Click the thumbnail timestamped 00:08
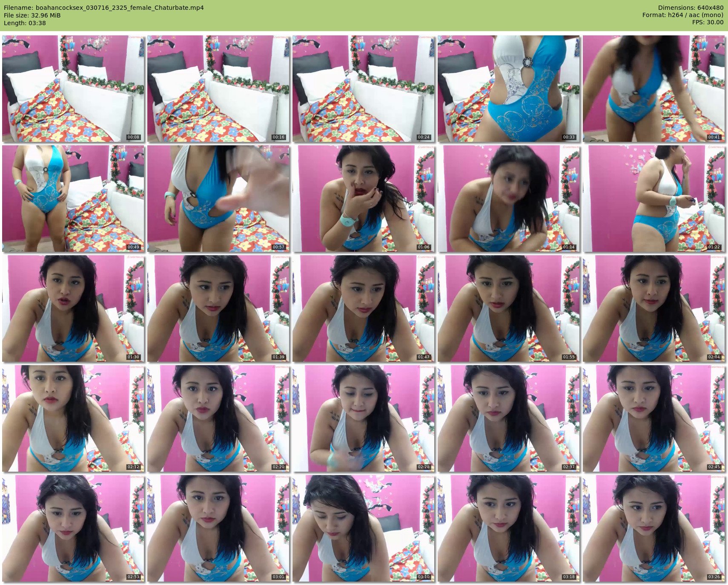Viewport: 728px width, 585px height. (x=73, y=89)
